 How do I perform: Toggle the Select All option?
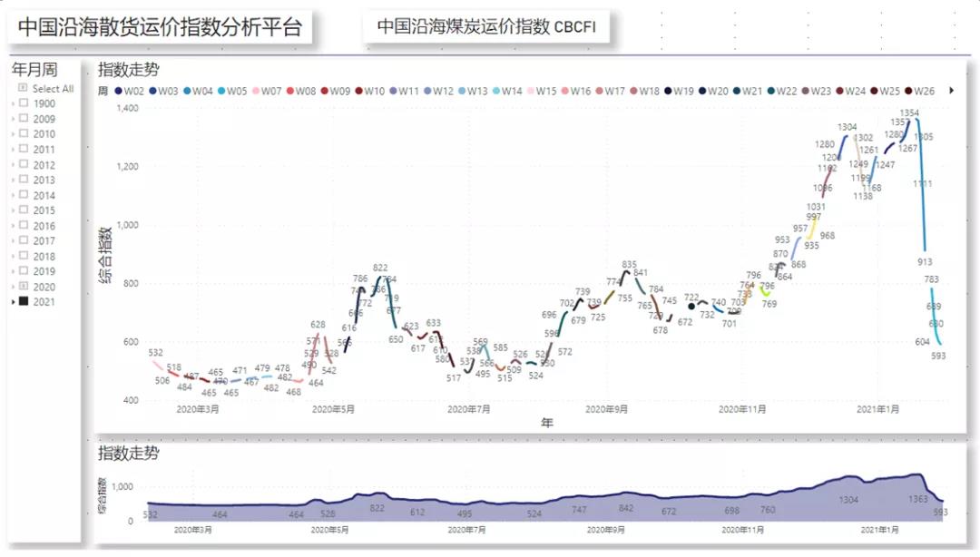coord(21,87)
